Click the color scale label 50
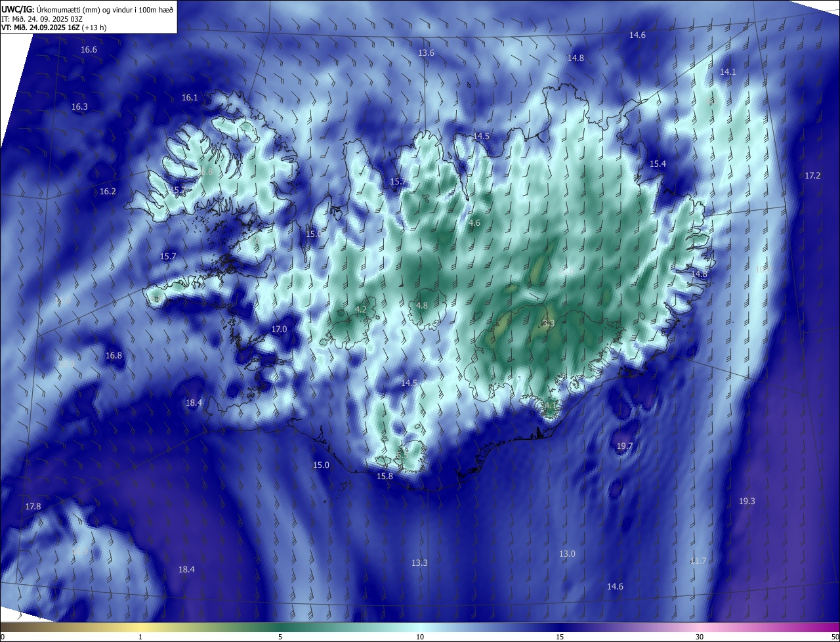The image size is (840, 642). point(835,637)
